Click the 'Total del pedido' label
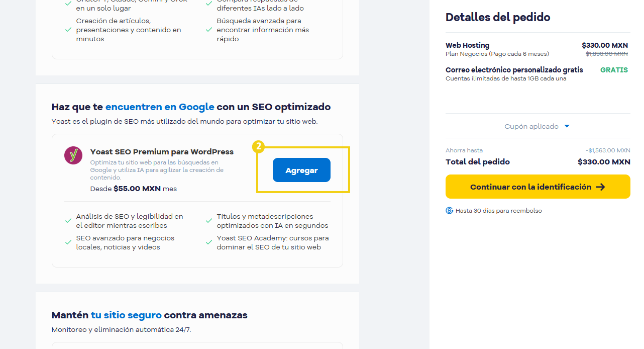This screenshot has height=349, width=644. click(478, 162)
